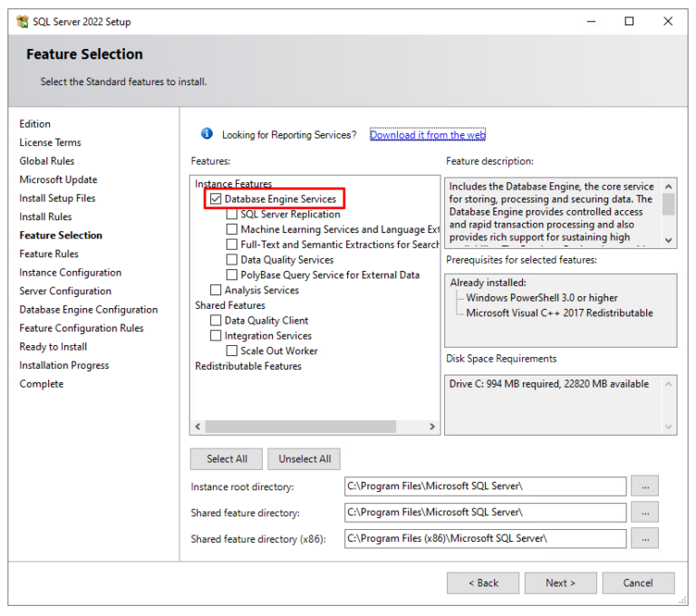Screen dimensions: 696x616
Task: Click the Feature Rules step
Action: (x=49, y=254)
